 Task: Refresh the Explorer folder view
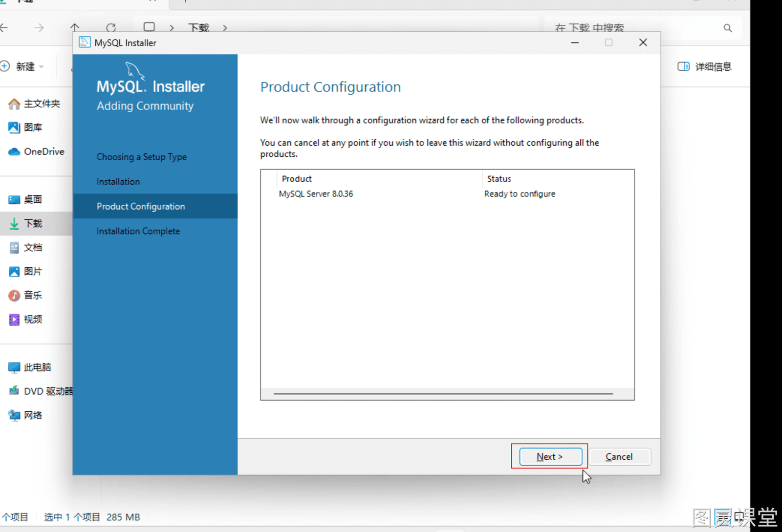point(111,28)
